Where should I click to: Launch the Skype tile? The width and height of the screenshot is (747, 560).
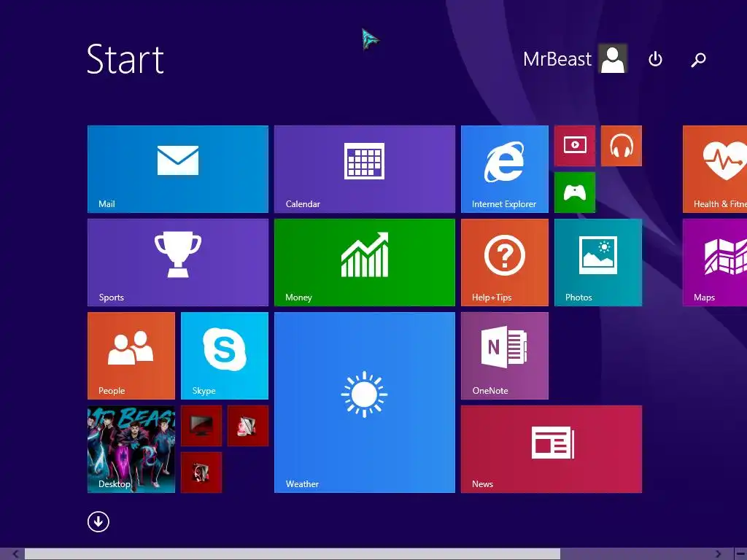click(225, 356)
